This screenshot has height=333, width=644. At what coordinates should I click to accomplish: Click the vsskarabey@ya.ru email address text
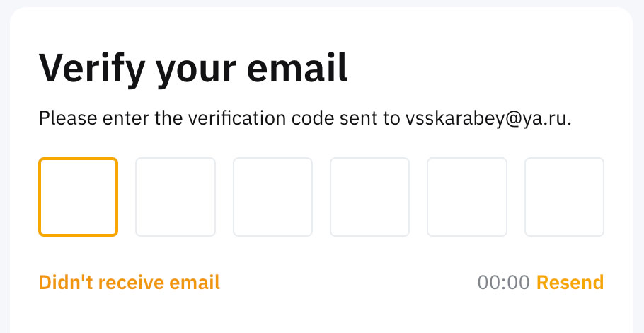pyautogui.click(x=488, y=118)
